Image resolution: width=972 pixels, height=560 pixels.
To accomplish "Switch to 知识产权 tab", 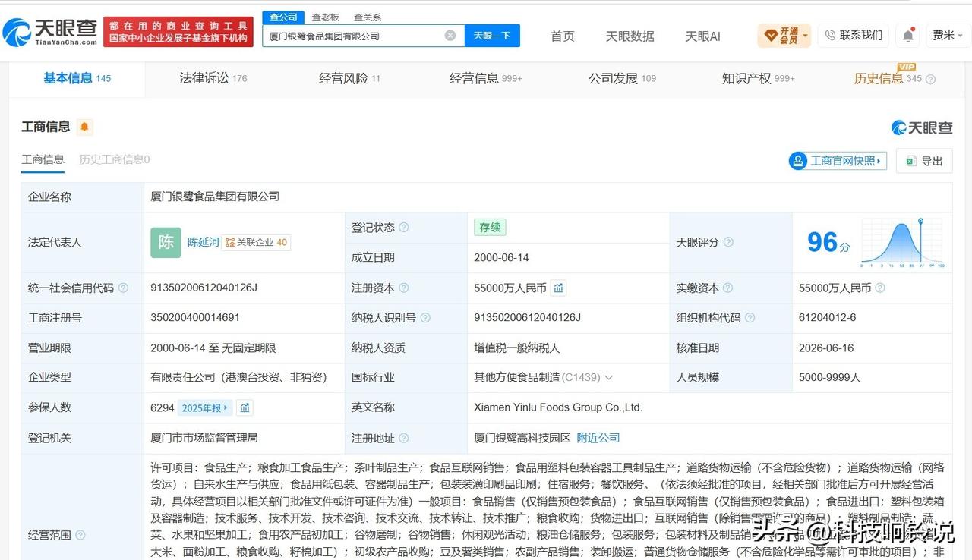I will 759,78.
